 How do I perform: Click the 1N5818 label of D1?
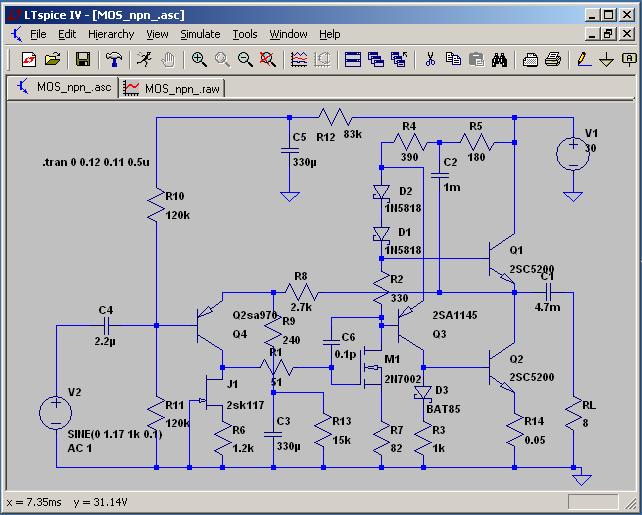coord(403,250)
